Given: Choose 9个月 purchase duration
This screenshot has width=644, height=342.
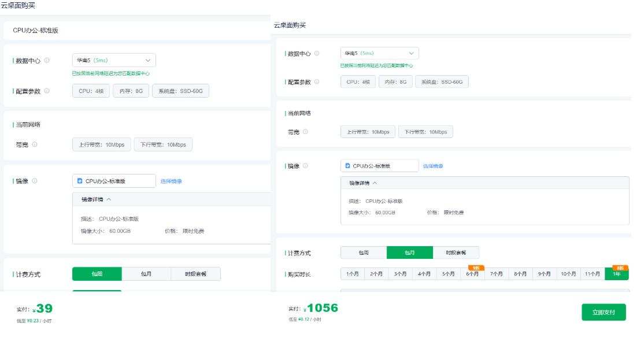Looking at the screenshot, I should pos(544,274).
